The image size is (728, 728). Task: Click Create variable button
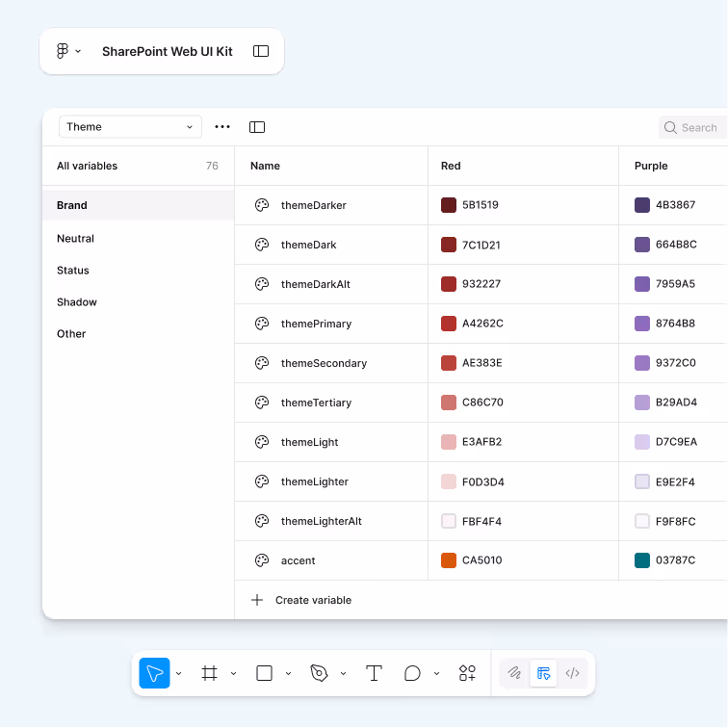pos(301,600)
